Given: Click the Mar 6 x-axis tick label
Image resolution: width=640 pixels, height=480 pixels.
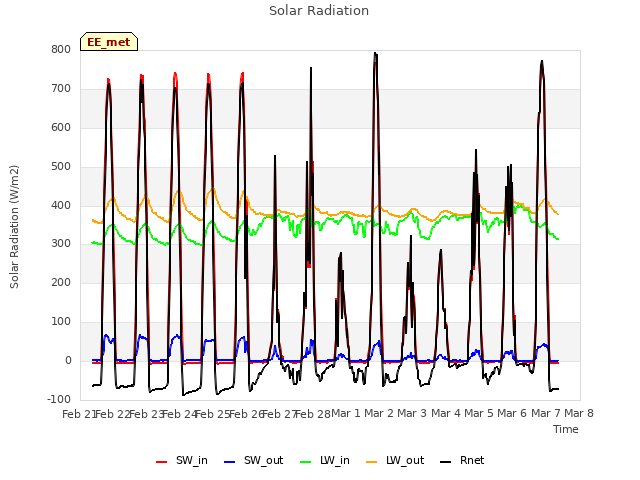Looking at the screenshot, I should click(x=513, y=413).
